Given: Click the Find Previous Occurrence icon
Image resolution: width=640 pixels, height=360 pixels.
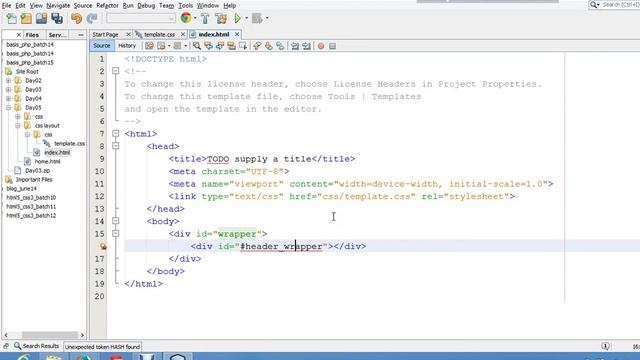Looking at the screenshot, I should click(208, 46).
